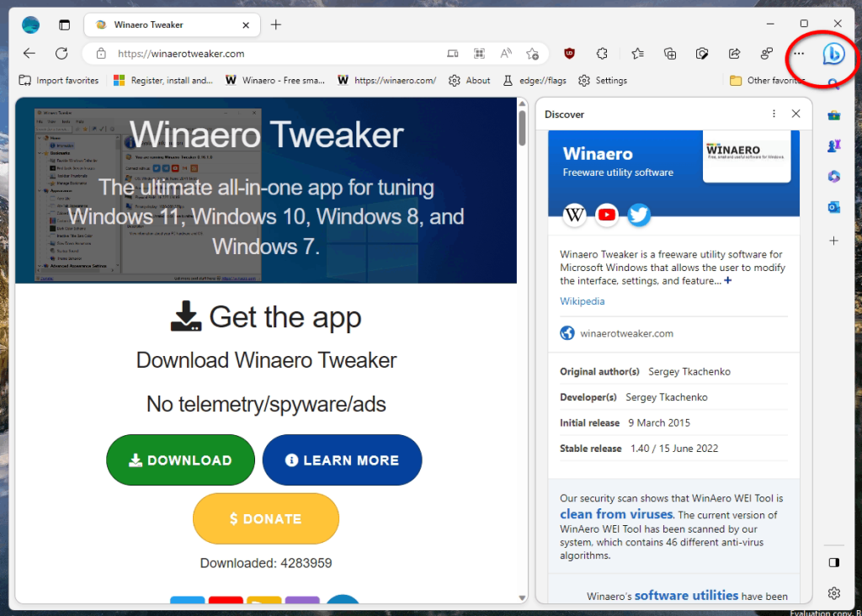The width and height of the screenshot is (862, 616).
Task: Open Collections icon
Action: pyautogui.click(x=669, y=53)
